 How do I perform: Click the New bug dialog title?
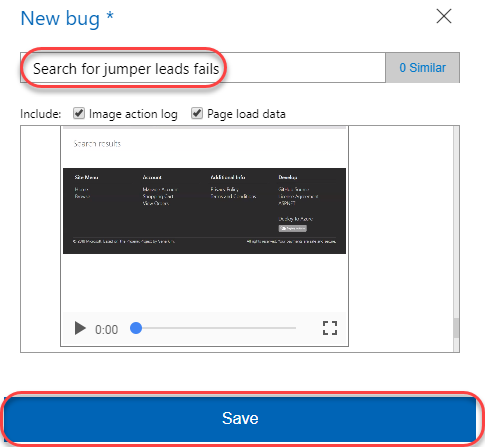[67, 18]
